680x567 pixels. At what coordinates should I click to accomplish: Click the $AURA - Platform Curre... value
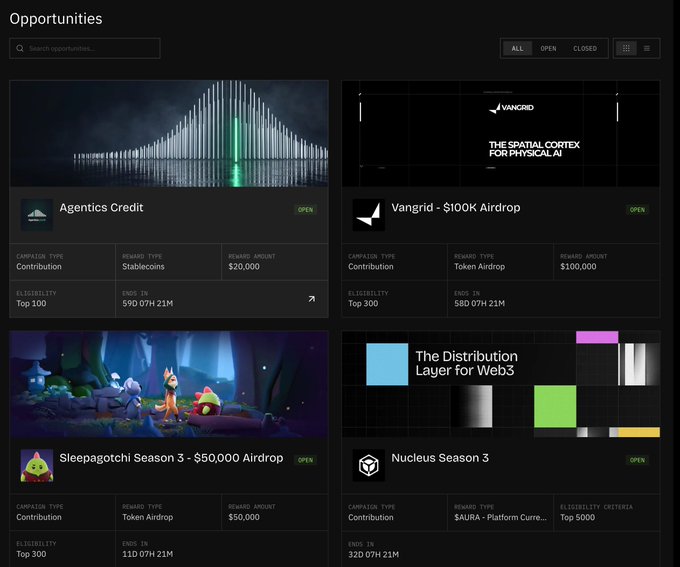coord(500,517)
